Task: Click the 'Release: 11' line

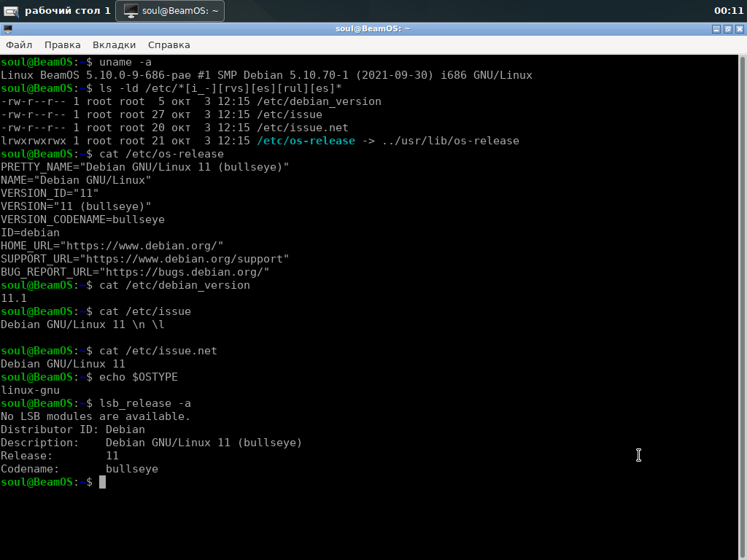Action: (x=60, y=456)
